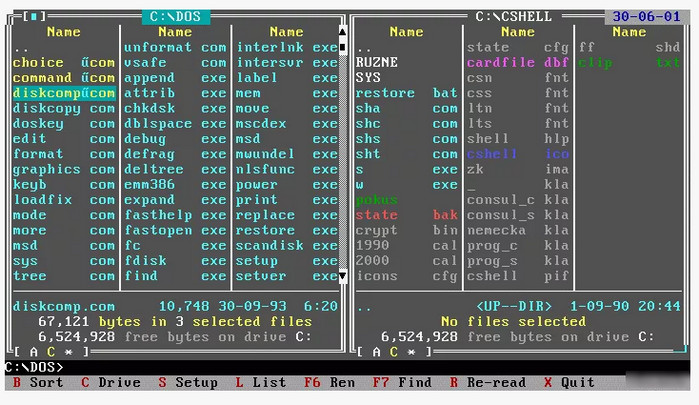Select cshell.pif file
The width and height of the screenshot is (699, 405).
tap(518, 276)
